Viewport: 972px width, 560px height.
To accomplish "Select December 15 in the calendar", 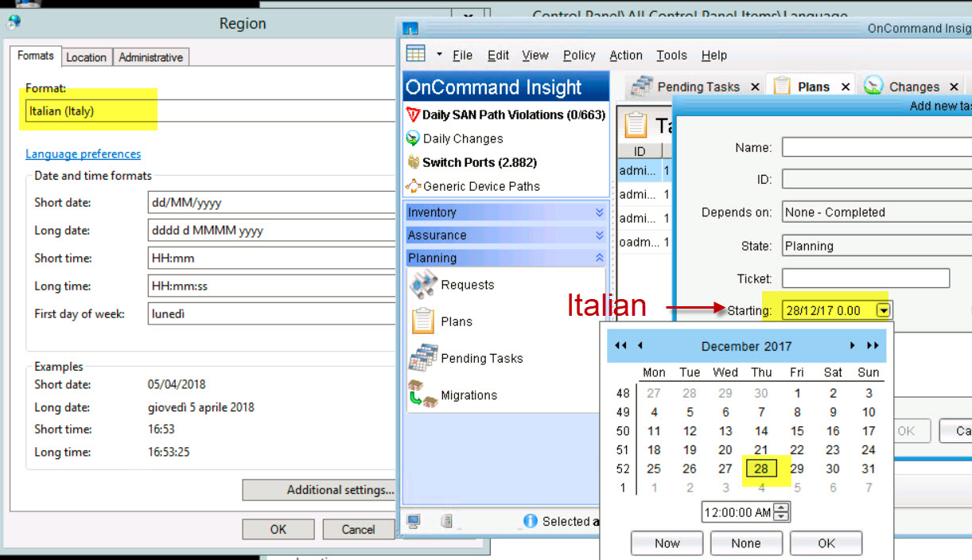I will 797,431.
